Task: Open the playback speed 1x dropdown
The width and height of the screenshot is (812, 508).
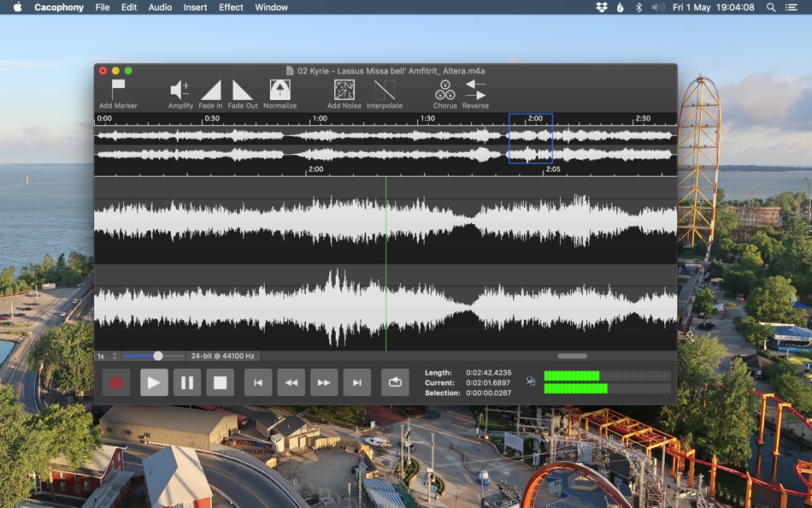Action: pos(108,356)
